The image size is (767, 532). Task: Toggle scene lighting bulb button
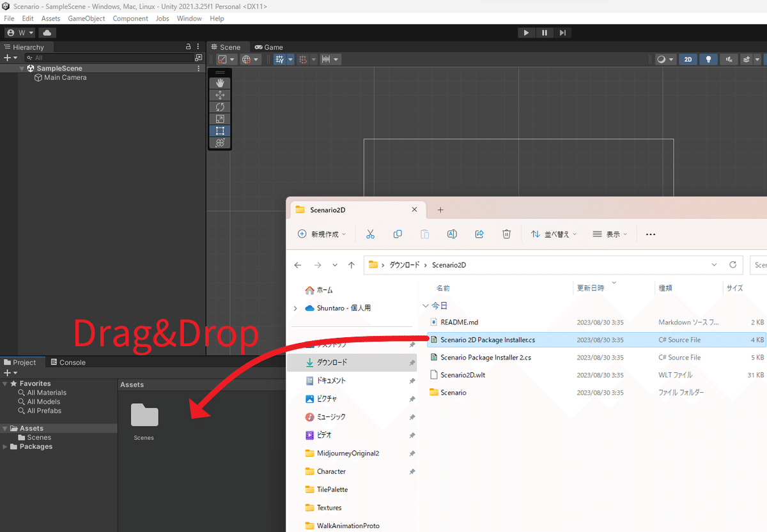coord(708,59)
